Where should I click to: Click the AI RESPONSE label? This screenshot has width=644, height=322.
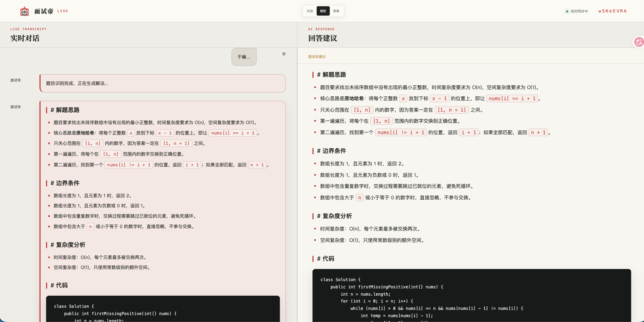[x=321, y=29]
